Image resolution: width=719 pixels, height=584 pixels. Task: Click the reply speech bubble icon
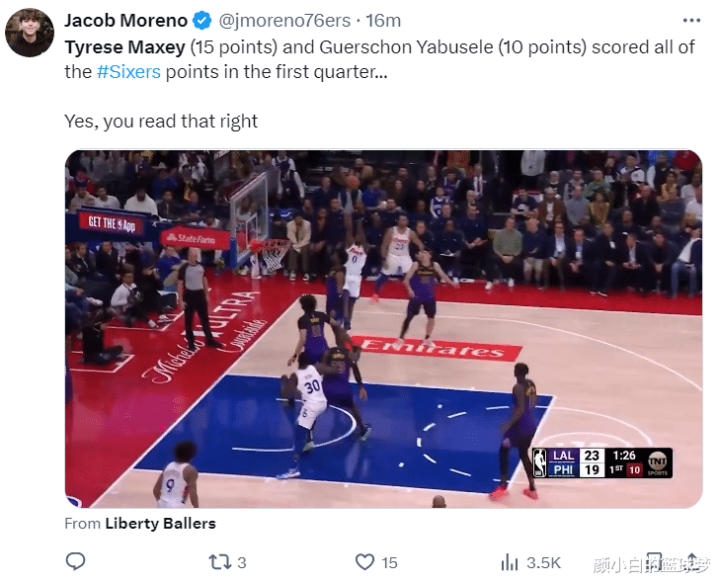click(x=76, y=562)
